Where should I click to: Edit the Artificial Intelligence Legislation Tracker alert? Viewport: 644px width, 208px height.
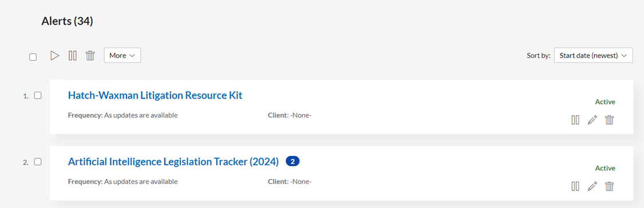tap(592, 186)
